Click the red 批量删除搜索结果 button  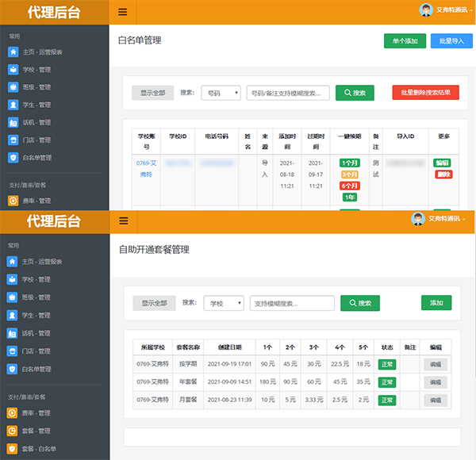tap(425, 93)
